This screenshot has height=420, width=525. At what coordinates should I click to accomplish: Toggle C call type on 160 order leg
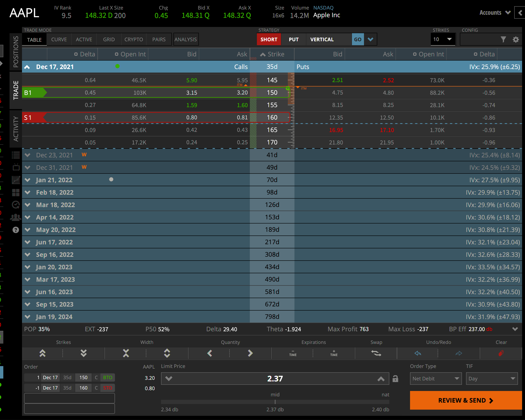pyautogui.click(x=96, y=388)
